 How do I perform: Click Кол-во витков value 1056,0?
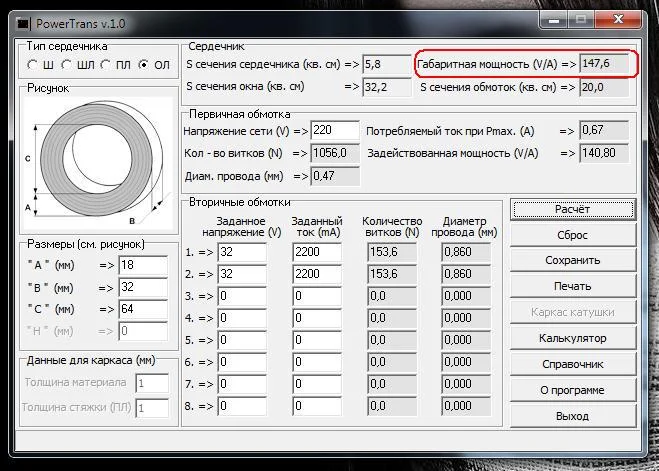(335, 153)
